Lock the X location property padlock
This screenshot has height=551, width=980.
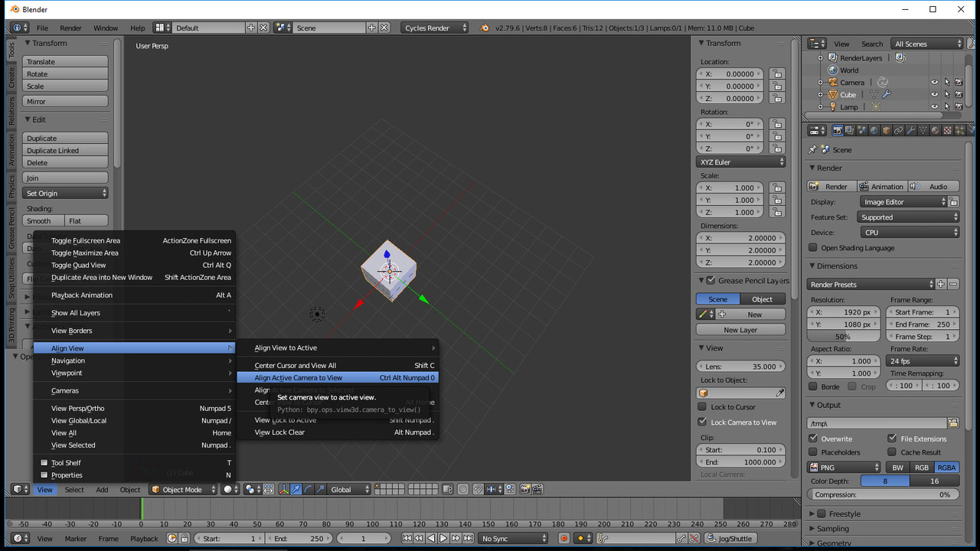pyautogui.click(x=776, y=74)
